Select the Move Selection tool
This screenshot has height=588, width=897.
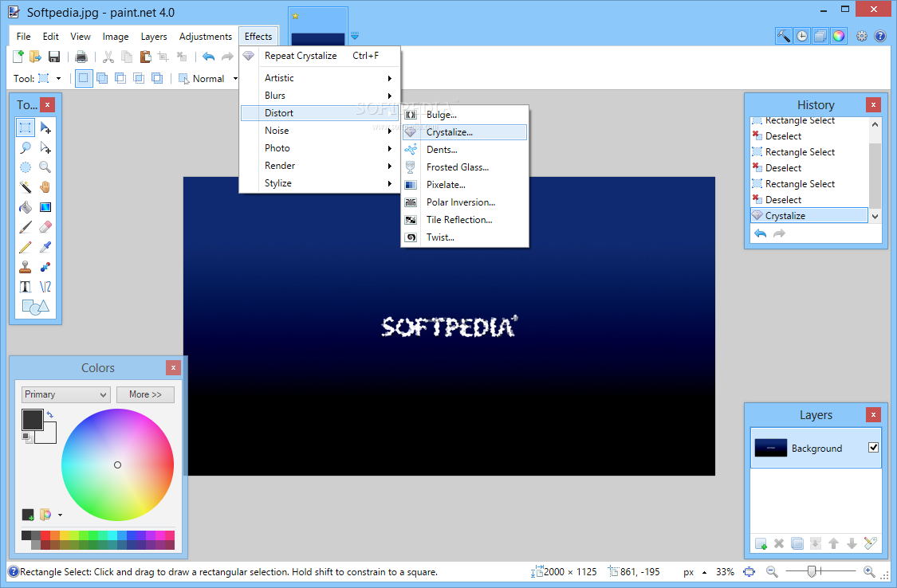(x=45, y=147)
